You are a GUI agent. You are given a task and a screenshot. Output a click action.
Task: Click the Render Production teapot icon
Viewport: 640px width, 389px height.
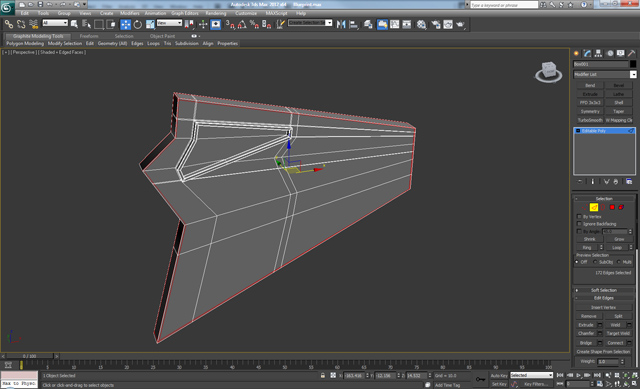[460, 24]
